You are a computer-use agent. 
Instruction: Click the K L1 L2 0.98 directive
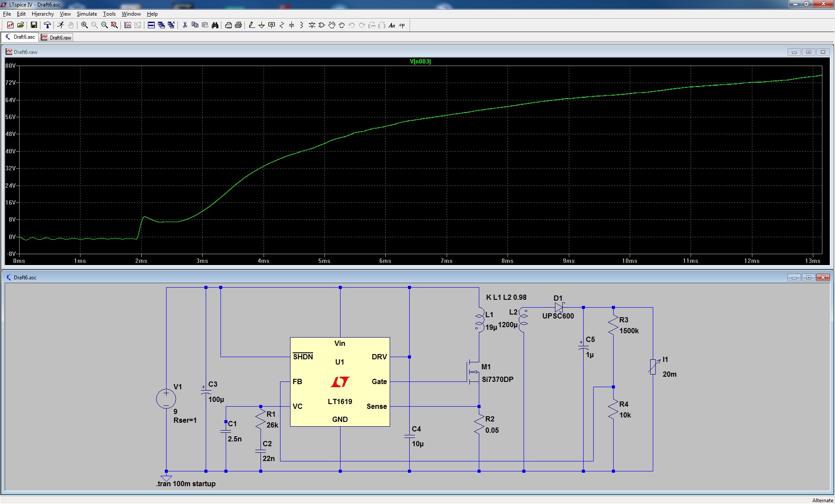(x=506, y=298)
